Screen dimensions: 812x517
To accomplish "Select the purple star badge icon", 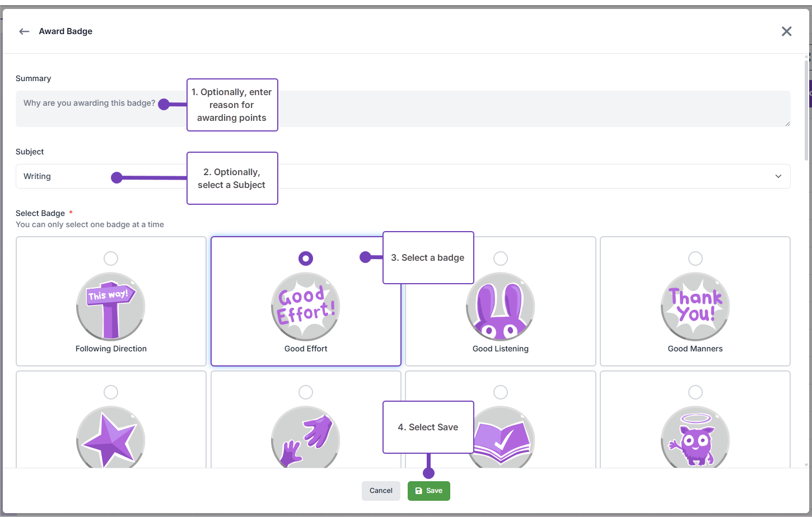I will [x=111, y=439].
